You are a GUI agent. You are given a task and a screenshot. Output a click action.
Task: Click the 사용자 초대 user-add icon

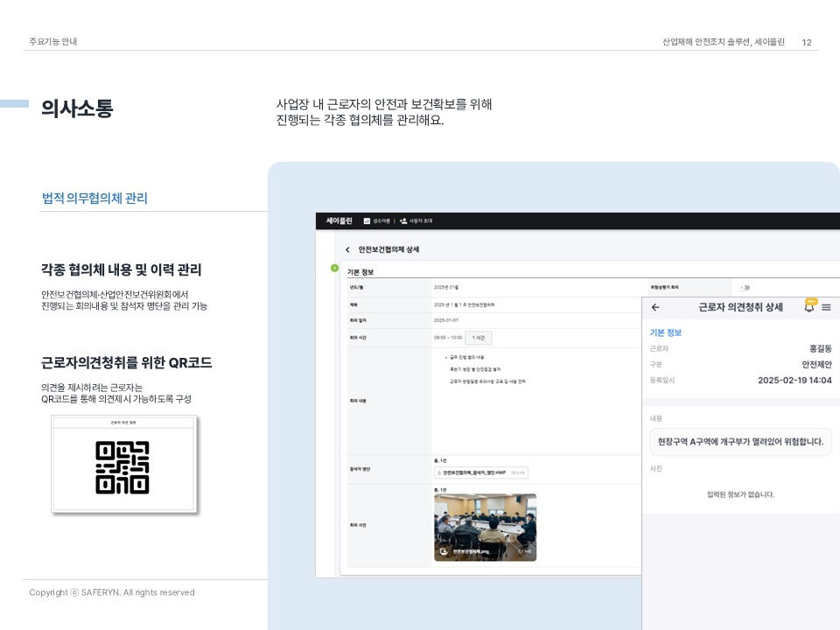coord(402,221)
